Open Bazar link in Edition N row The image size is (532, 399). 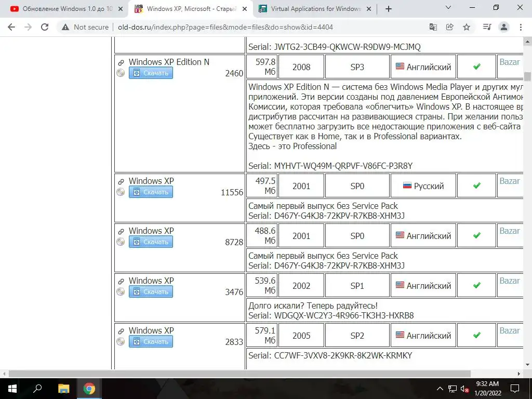tap(509, 62)
